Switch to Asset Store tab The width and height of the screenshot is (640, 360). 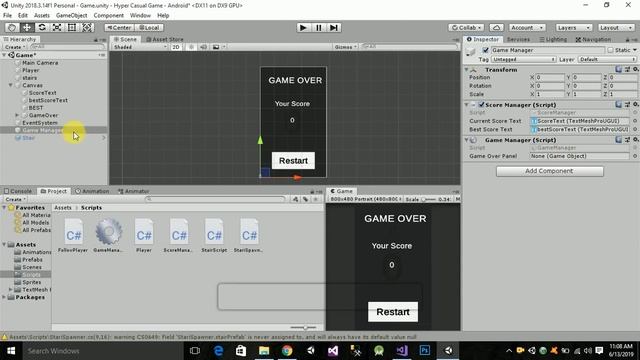click(x=165, y=39)
